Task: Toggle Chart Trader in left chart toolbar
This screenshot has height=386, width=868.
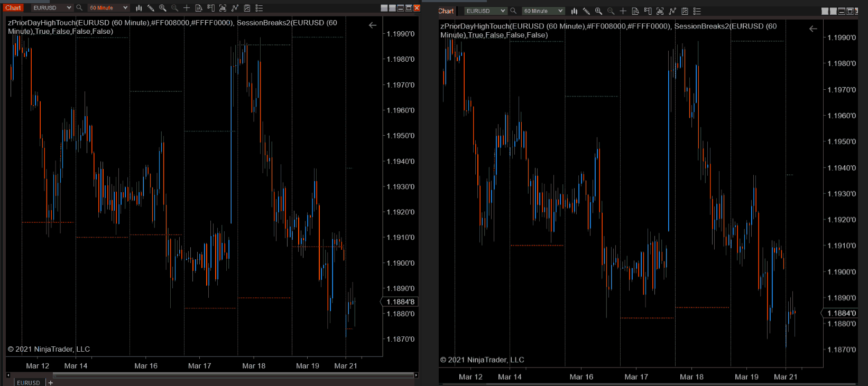Action: click(211, 8)
